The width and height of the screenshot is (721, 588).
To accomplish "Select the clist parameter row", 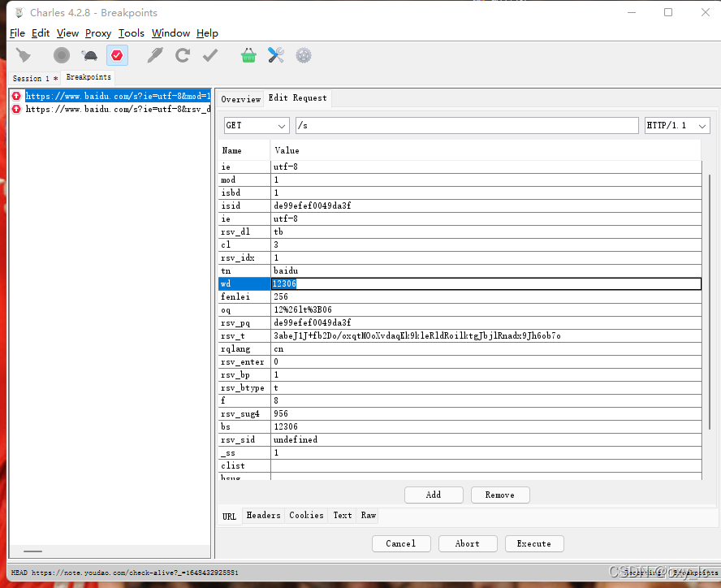I will pos(460,465).
